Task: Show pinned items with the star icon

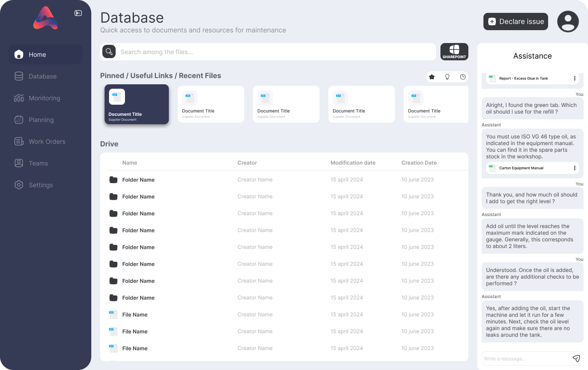Action: pos(432,77)
